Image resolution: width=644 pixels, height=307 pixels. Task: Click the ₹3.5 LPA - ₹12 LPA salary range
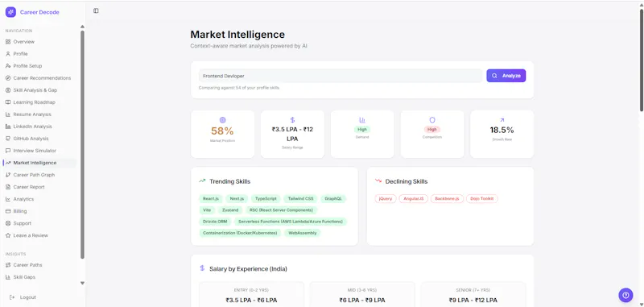pos(292,134)
